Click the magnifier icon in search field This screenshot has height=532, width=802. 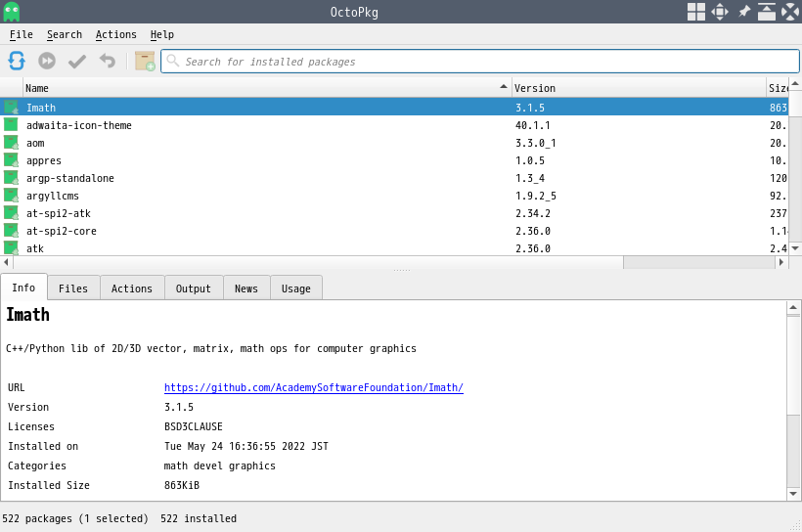[173, 61]
